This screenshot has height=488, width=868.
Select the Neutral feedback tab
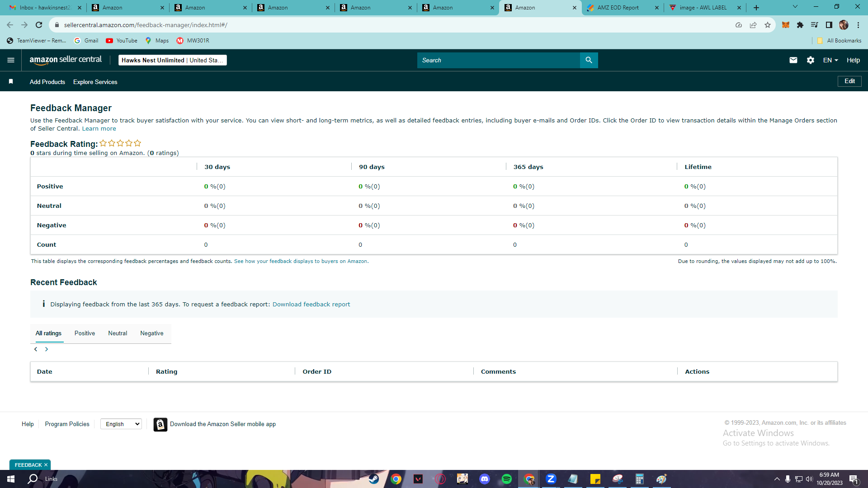point(118,333)
